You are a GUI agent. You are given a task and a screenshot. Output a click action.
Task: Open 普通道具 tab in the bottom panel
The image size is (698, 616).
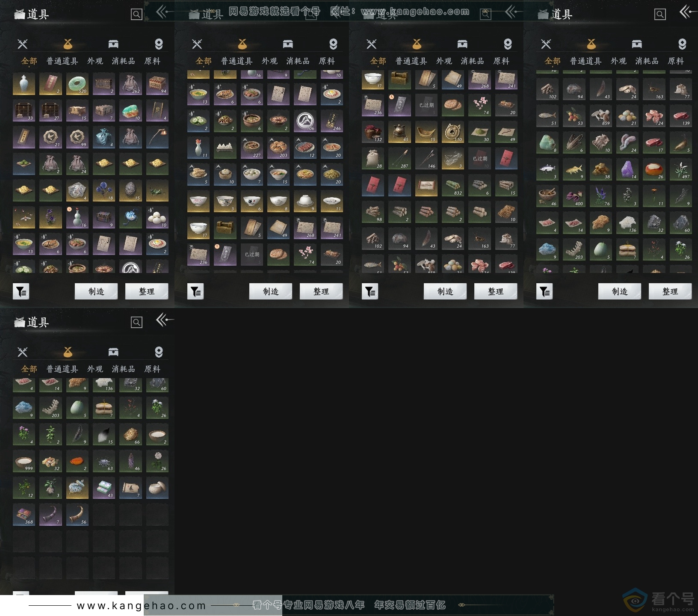click(x=62, y=369)
